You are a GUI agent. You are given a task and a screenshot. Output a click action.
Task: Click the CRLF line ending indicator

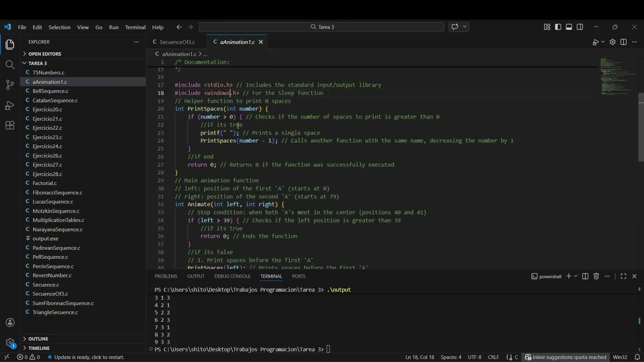(x=493, y=357)
